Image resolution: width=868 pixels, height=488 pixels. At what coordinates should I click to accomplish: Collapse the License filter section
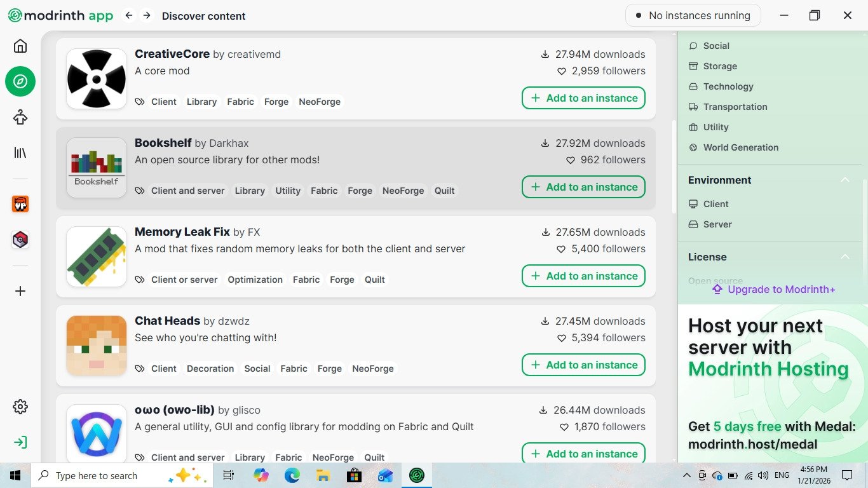[845, 257]
